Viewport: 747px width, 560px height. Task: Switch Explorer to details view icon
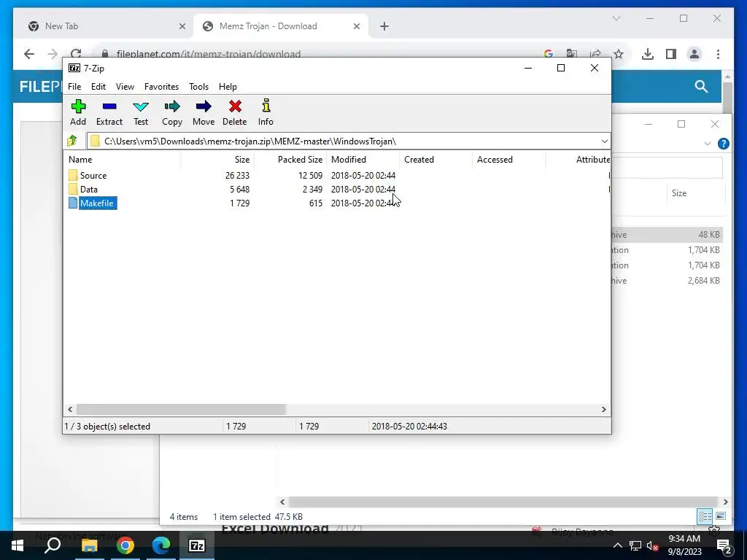705,516
